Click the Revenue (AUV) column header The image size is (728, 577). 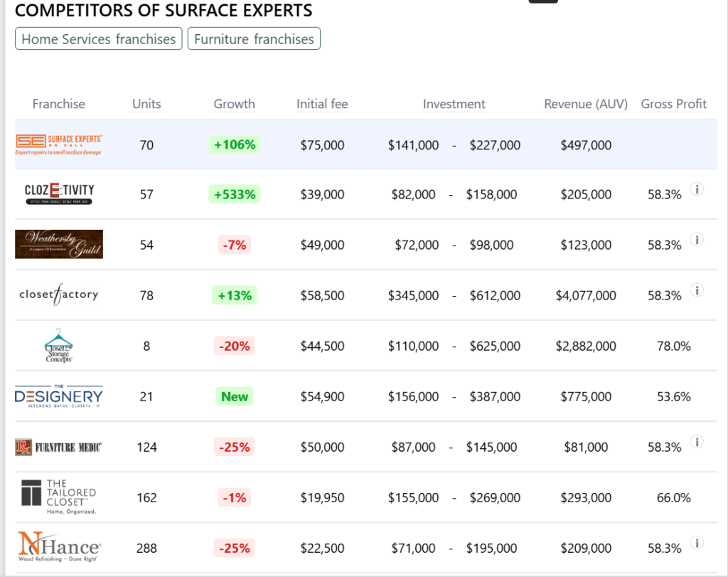click(586, 104)
